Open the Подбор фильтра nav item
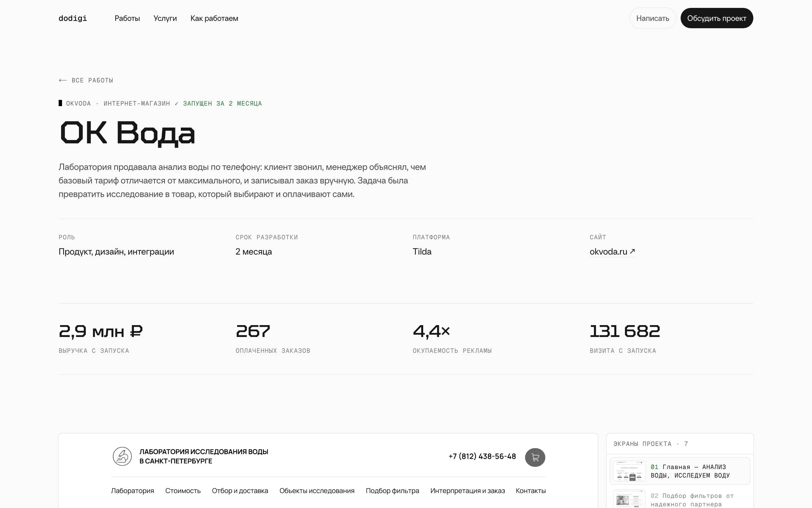The image size is (812, 508). tap(392, 491)
